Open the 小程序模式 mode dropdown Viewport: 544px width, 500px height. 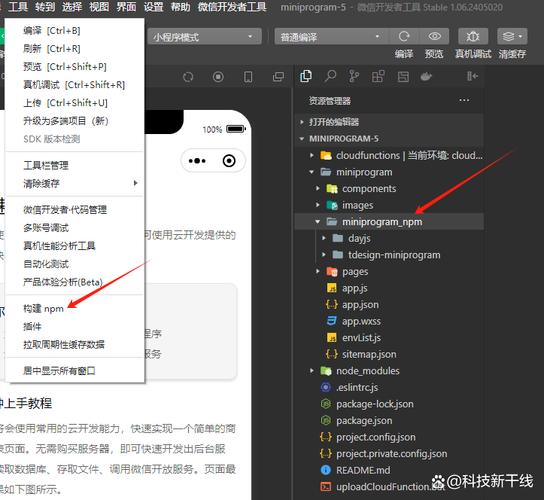click(x=205, y=37)
